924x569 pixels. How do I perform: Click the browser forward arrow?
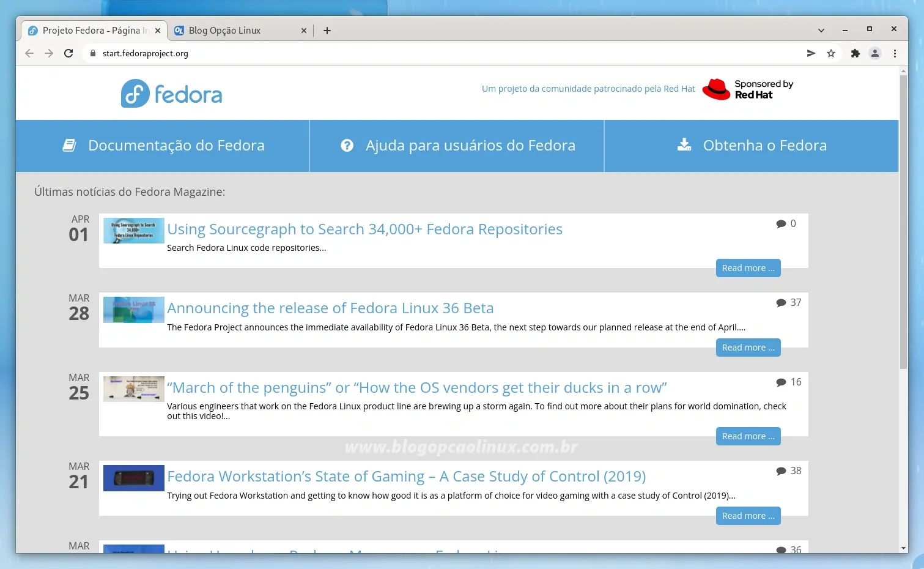pyautogui.click(x=49, y=53)
